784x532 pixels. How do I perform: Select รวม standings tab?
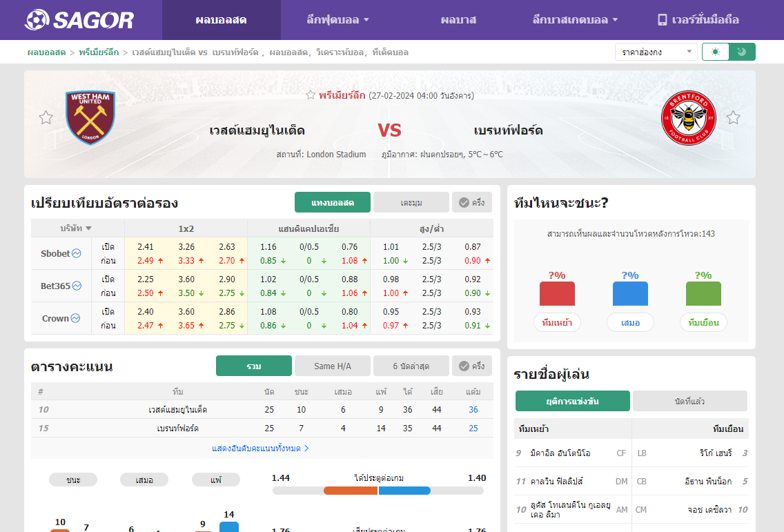[253, 366]
